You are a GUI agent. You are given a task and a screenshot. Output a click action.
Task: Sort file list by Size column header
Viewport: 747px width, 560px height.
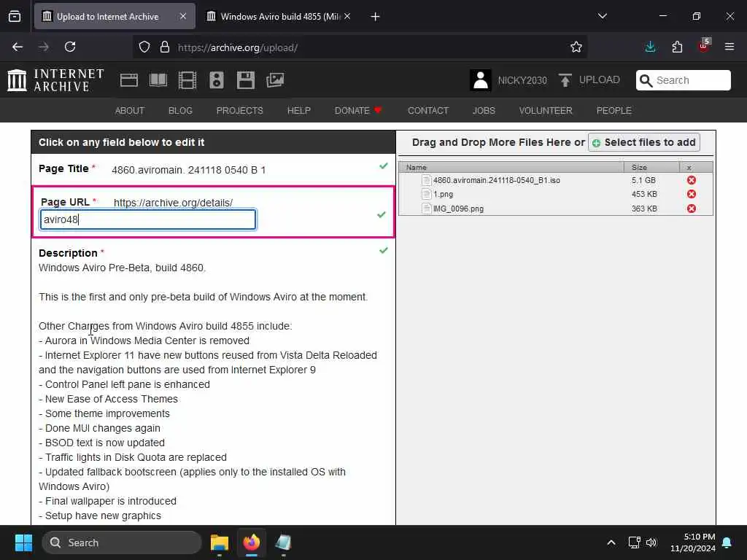click(x=651, y=167)
